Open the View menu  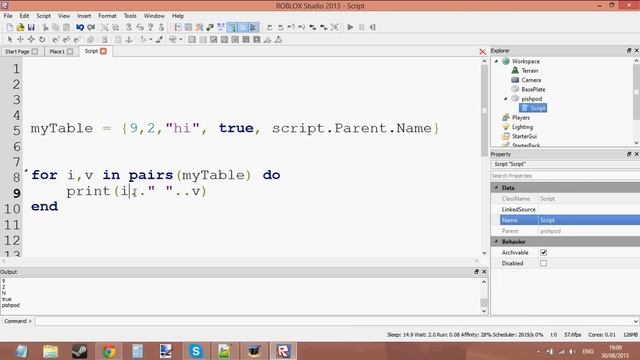click(x=64, y=16)
